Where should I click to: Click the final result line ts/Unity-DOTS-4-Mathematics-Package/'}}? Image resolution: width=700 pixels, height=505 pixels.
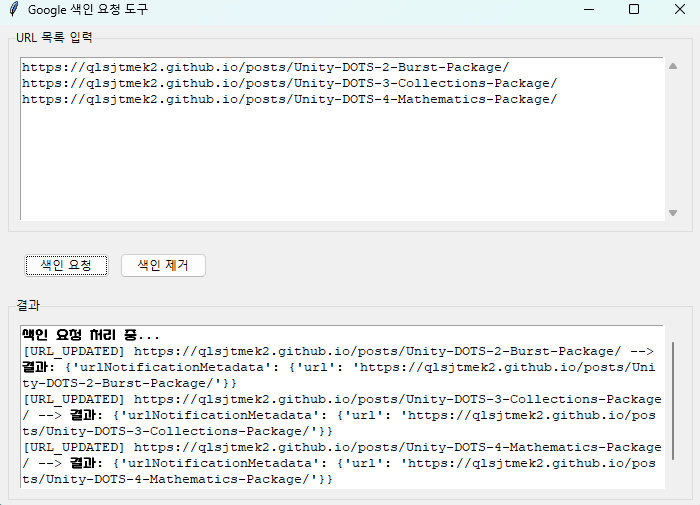point(177,480)
